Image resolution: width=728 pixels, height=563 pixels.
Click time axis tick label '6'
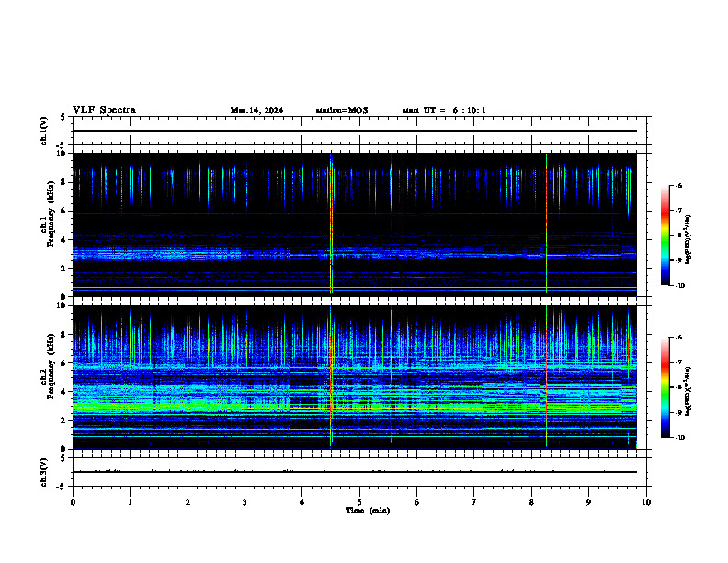point(417,502)
